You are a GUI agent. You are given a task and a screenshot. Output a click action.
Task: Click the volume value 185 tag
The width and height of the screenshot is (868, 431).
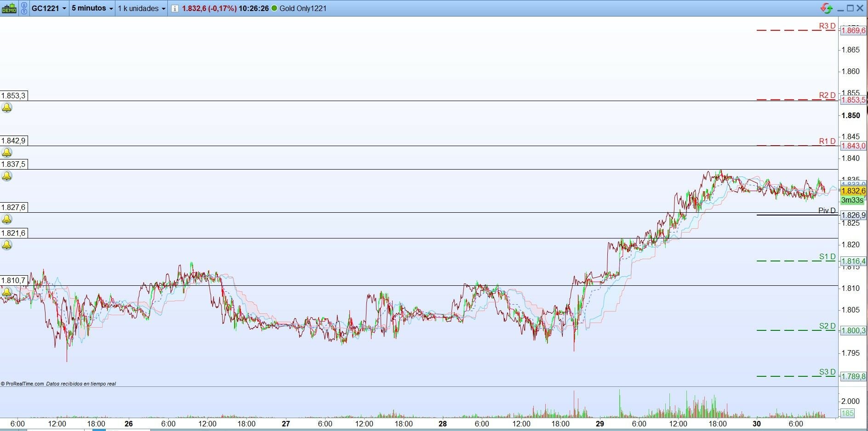click(x=847, y=414)
